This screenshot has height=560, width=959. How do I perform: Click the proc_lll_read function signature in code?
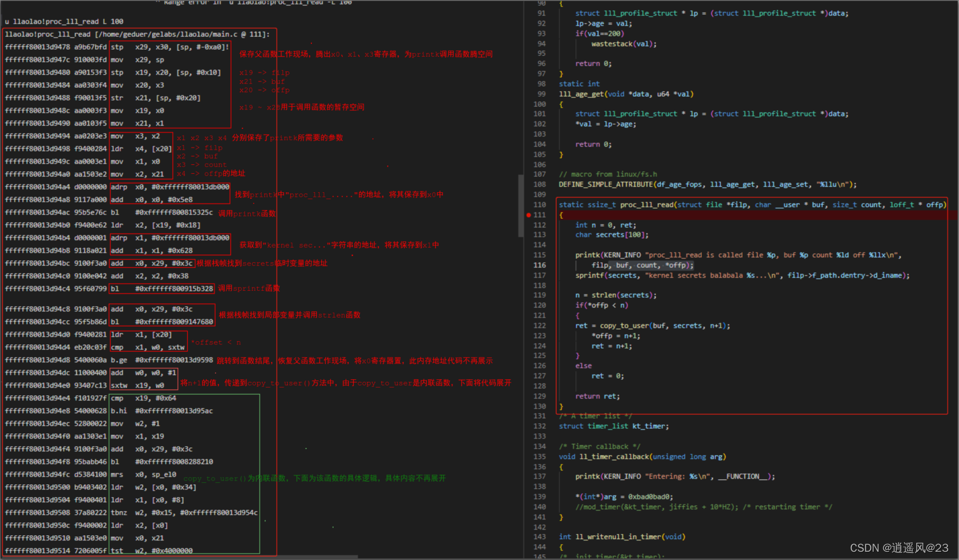click(752, 205)
